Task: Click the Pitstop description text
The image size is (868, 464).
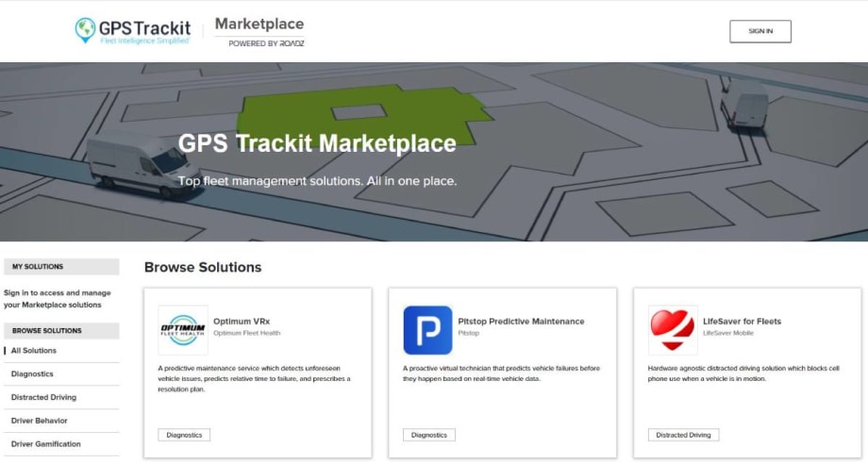Action: coord(502,373)
